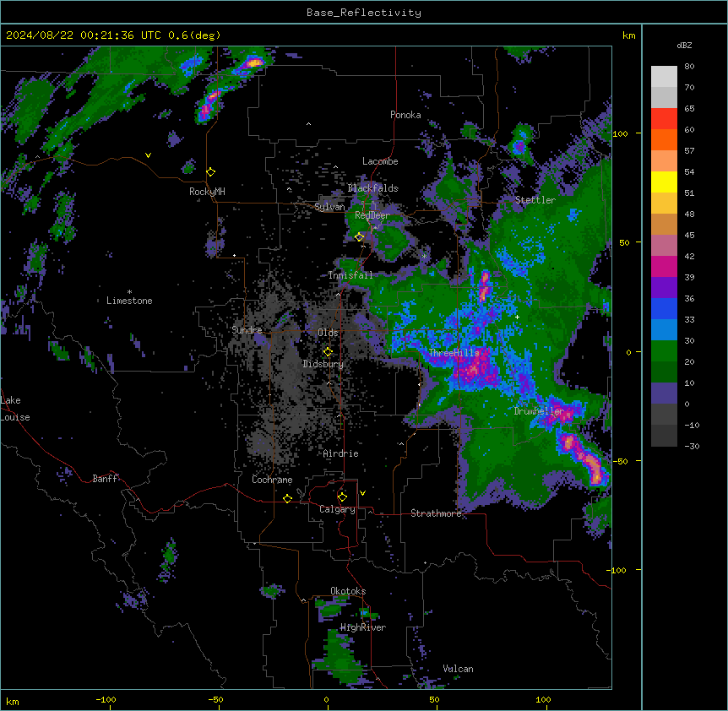Click the Olds town label
The height and width of the screenshot is (711, 728).
328,333
